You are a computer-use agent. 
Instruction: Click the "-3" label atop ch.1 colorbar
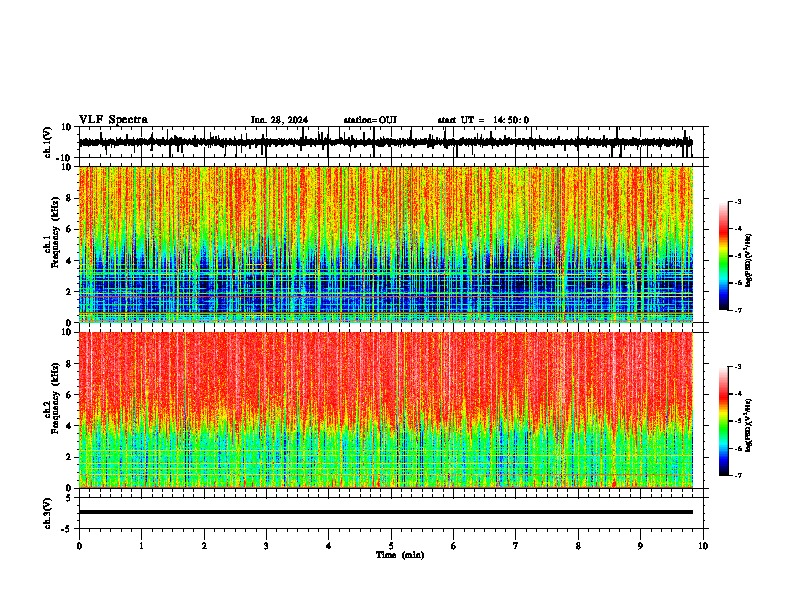click(737, 201)
